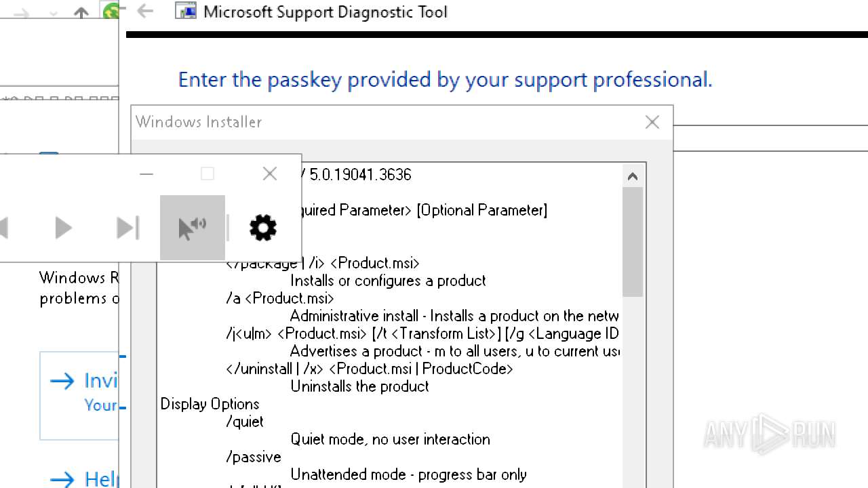Open the recent locations dropdown chevron
The height and width of the screenshot is (488, 868).
point(54,14)
